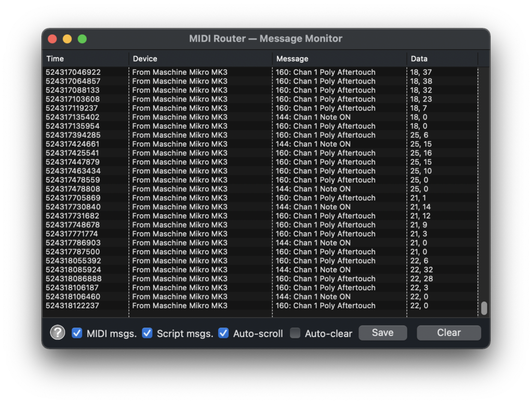Image resolution: width=532 pixels, height=404 pixels.
Task: Maximize the window with green button
Action: click(x=83, y=39)
